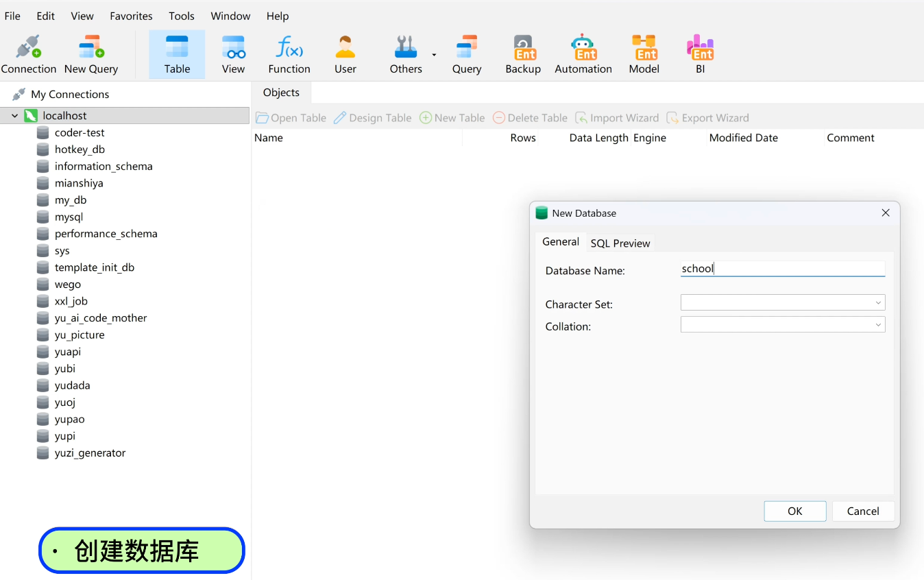924x580 pixels.
Task: Click OK to create the database
Action: point(794,511)
